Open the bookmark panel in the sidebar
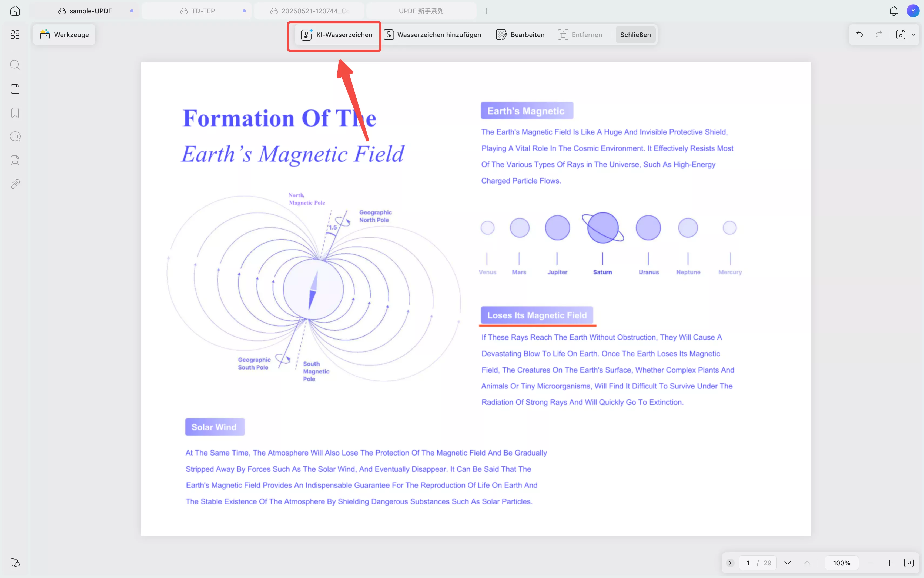The height and width of the screenshot is (578, 924). click(15, 113)
